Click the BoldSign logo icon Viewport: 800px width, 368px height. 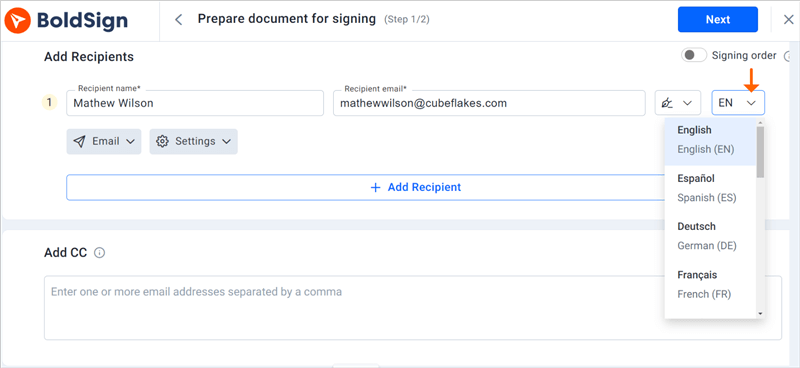[x=17, y=20]
